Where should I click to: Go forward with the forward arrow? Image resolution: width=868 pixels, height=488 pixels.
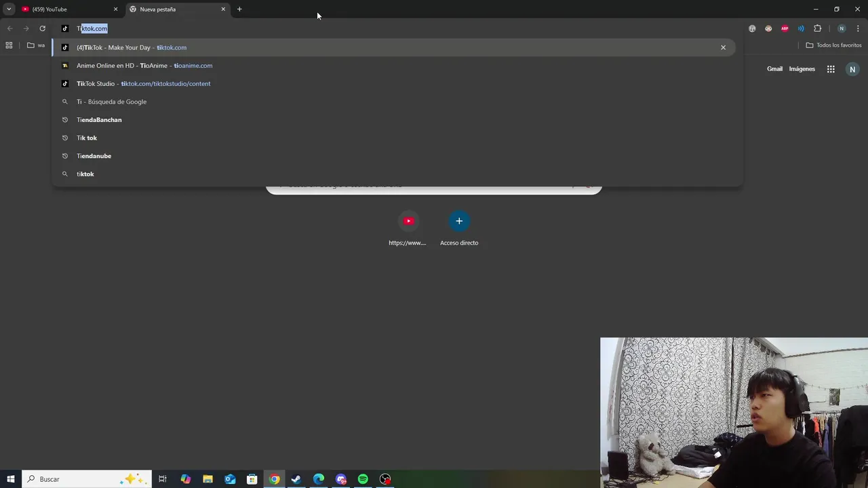coord(26,28)
